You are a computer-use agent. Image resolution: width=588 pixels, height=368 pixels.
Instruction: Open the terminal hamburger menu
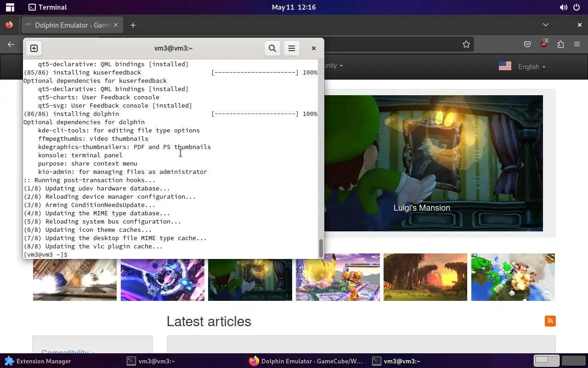tap(292, 48)
